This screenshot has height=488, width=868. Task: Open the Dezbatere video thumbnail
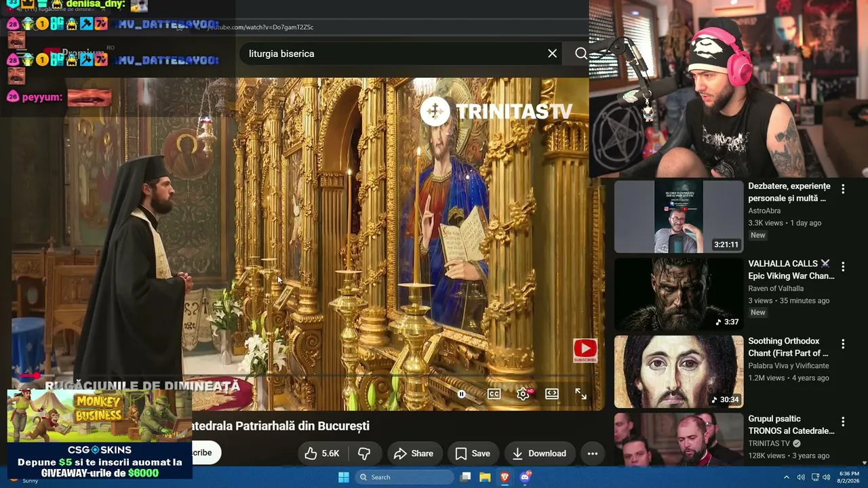[679, 217]
